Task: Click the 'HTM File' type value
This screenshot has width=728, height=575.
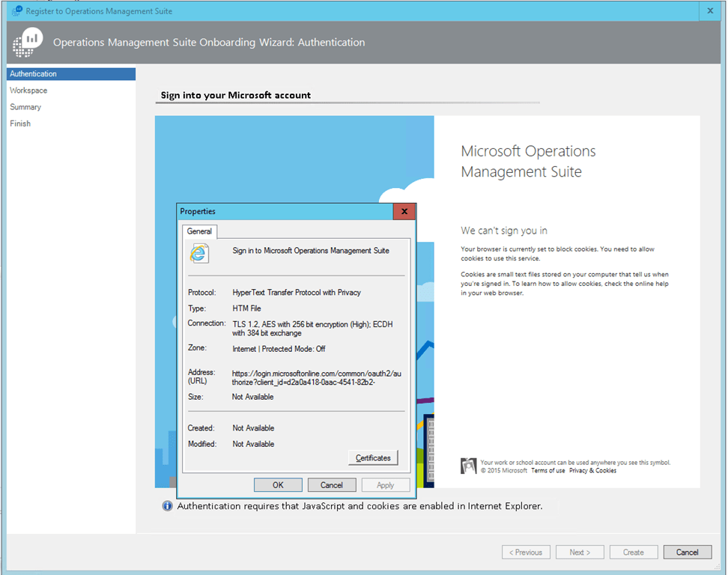Action: (246, 308)
